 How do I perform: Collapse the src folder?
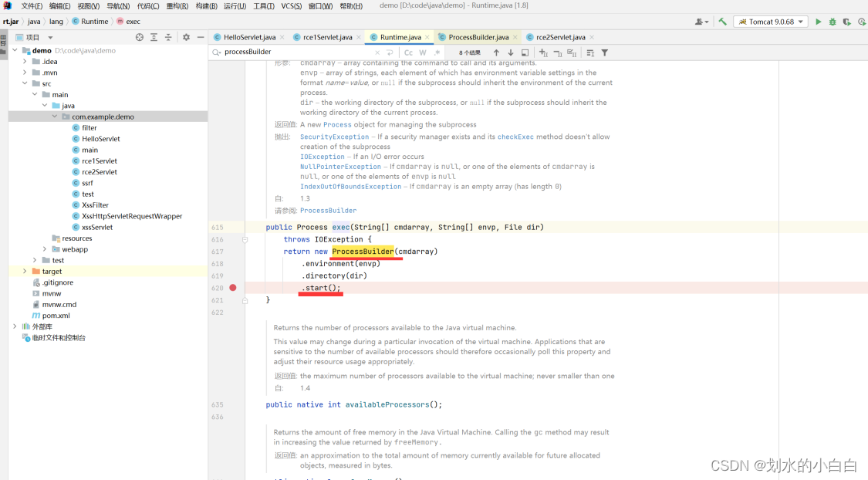[25, 83]
